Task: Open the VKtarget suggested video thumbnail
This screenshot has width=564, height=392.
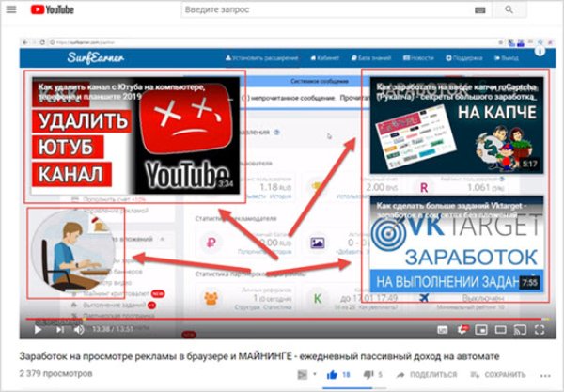Action: tap(457, 243)
